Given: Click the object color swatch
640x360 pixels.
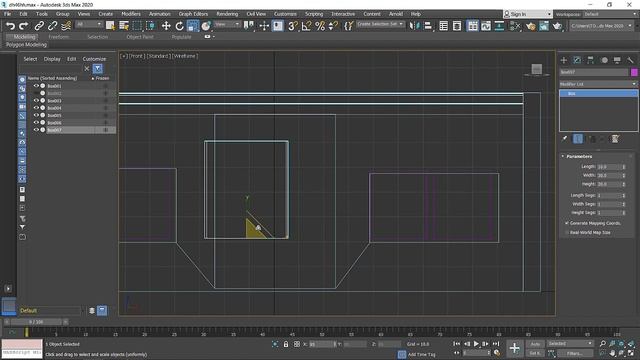Looking at the screenshot, I should 634,72.
